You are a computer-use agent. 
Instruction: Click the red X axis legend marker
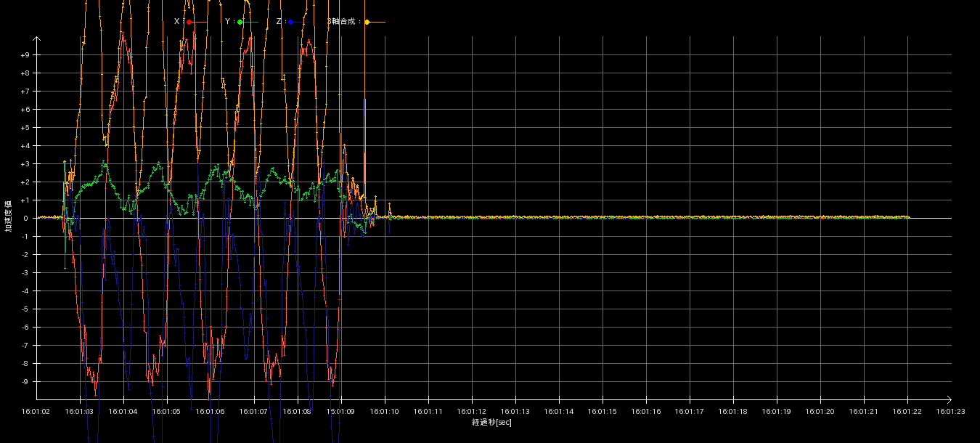tap(189, 23)
